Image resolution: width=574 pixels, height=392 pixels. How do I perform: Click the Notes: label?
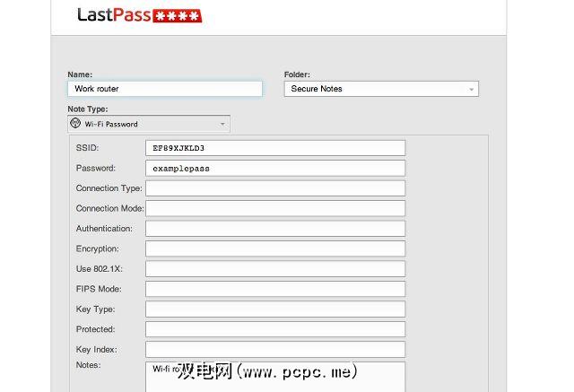point(88,365)
